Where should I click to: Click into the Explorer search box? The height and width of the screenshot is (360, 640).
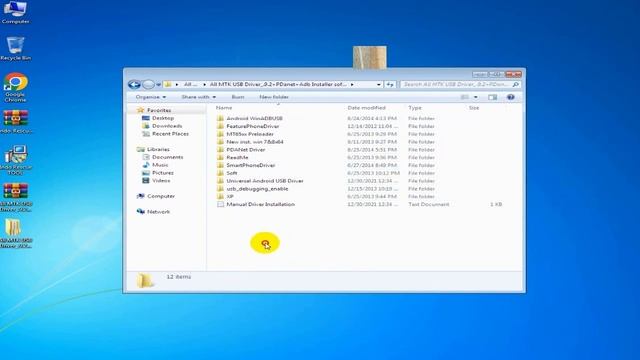[456, 84]
